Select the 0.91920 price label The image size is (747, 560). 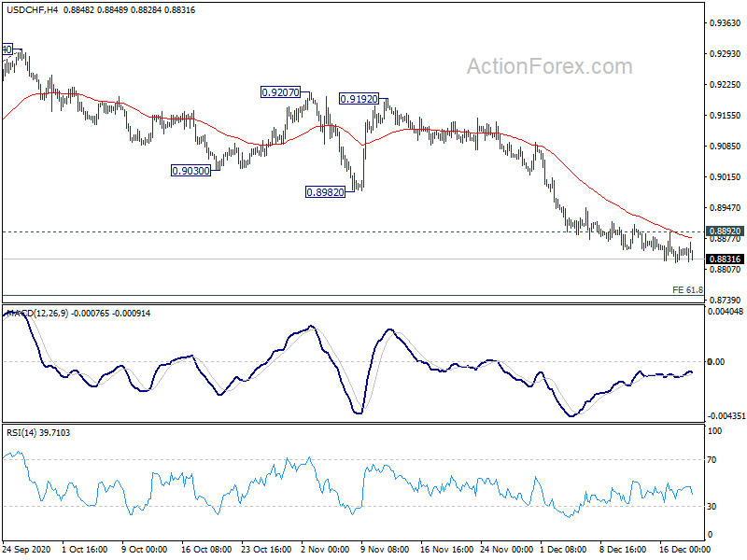tap(359, 99)
